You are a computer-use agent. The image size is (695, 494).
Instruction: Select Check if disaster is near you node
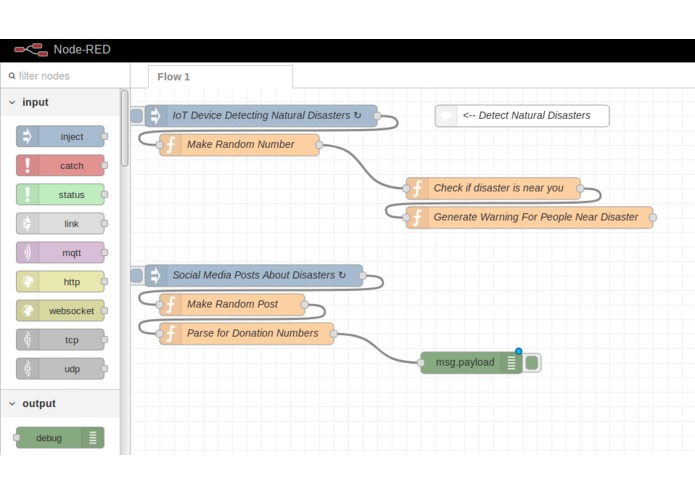(x=493, y=188)
